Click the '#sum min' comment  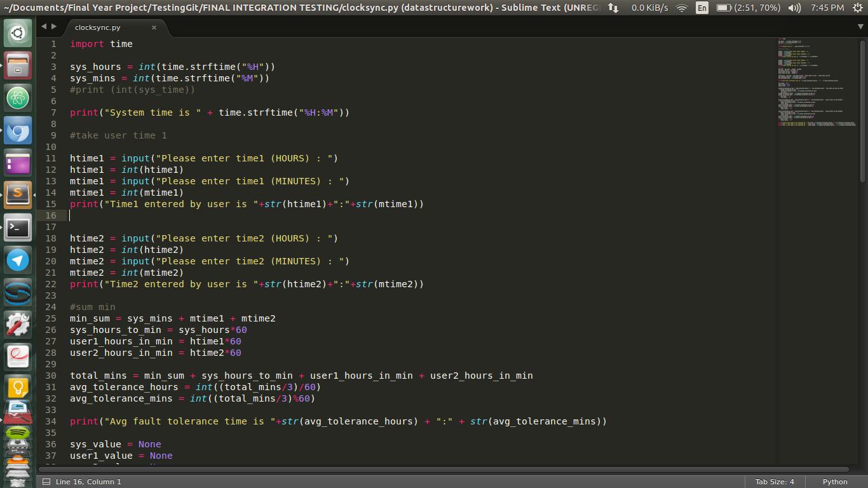[93, 307]
